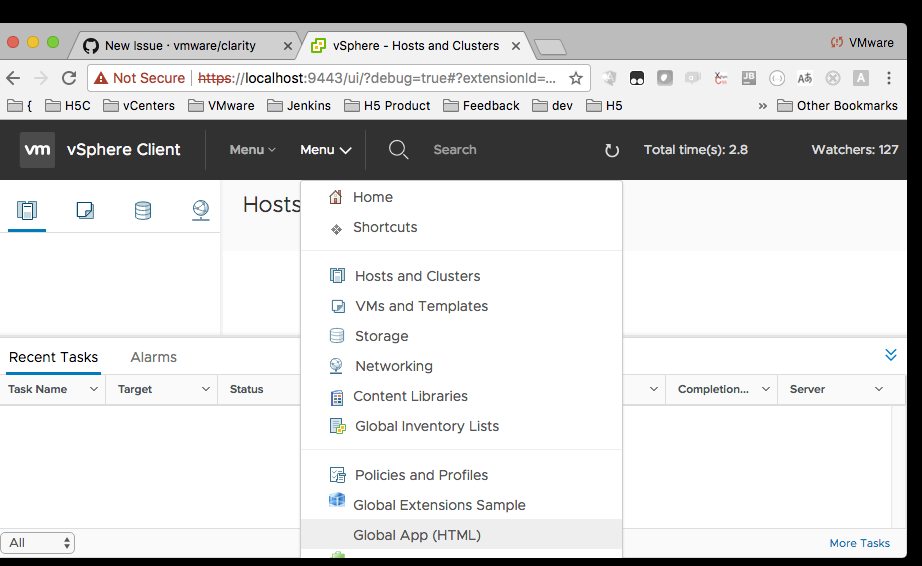Switch to Recent Tasks tab
Screen dimensions: 922x566
click(54, 357)
